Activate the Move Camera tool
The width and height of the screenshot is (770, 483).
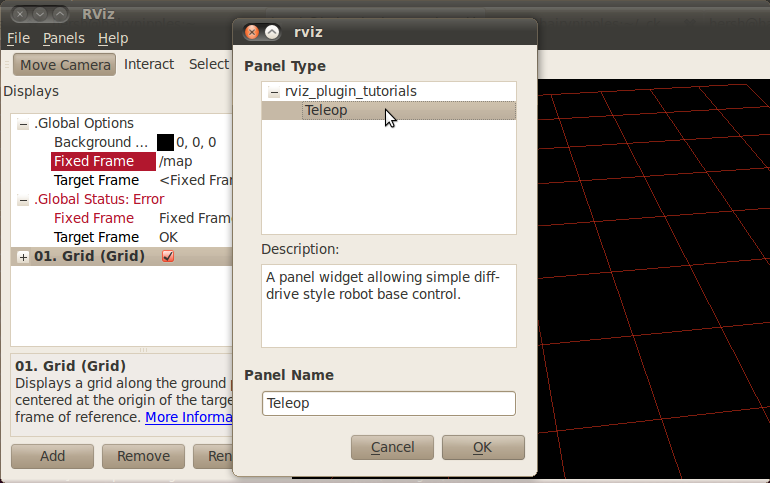coord(65,64)
